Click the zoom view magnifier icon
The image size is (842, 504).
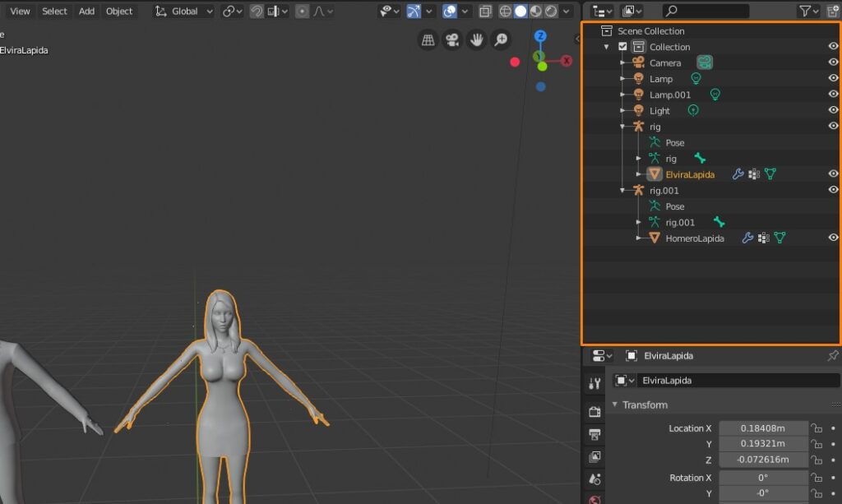pos(501,39)
